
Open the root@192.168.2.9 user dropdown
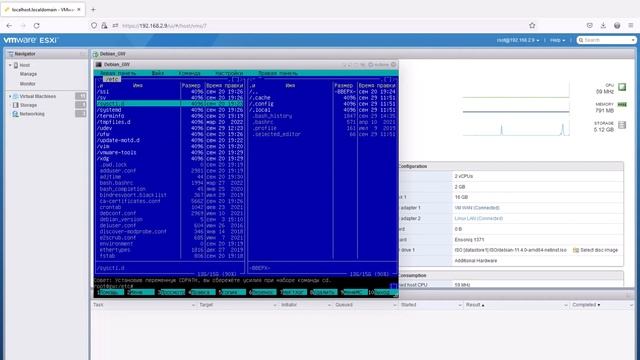point(518,40)
